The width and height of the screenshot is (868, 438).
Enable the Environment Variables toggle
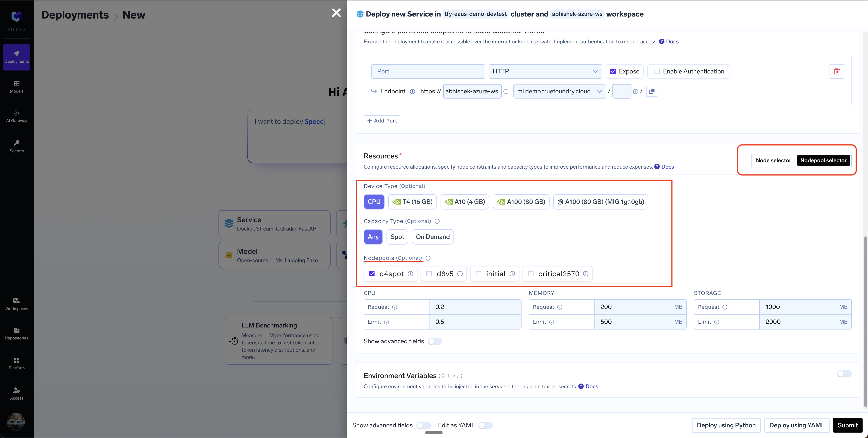844,374
